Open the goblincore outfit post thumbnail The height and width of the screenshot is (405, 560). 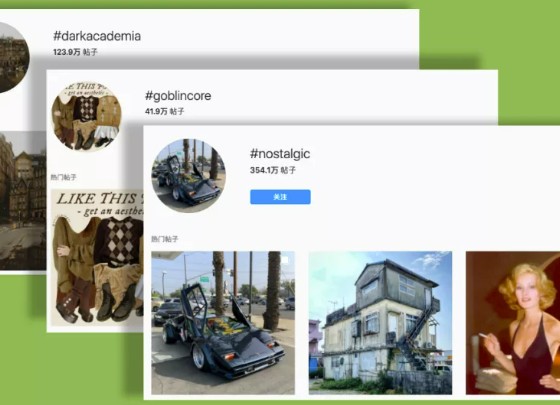pos(97,258)
